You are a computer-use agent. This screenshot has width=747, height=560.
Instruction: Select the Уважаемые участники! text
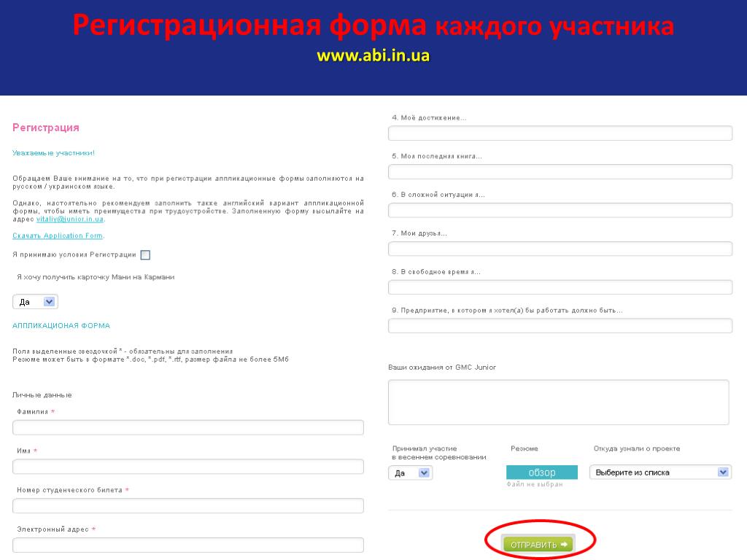pyautogui.click(x=53, y=153)
